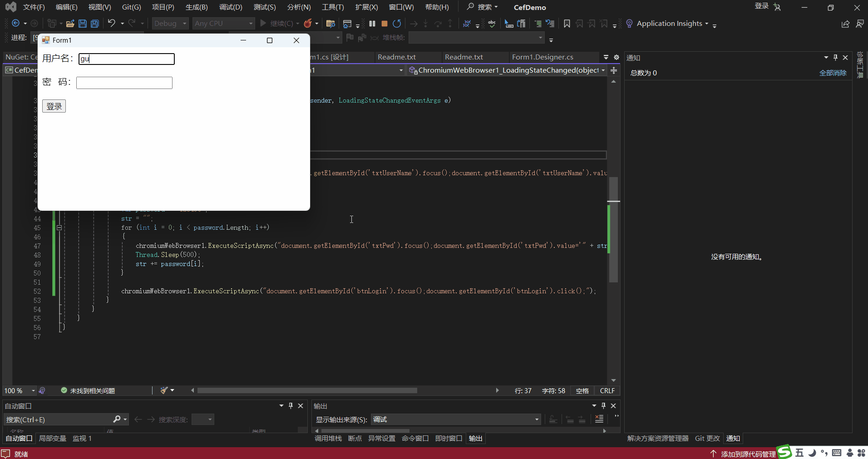Viewport: 868px width, 459px height.
Task: Open the Debug configuration dropdown
Action: (x=170, y=23)
